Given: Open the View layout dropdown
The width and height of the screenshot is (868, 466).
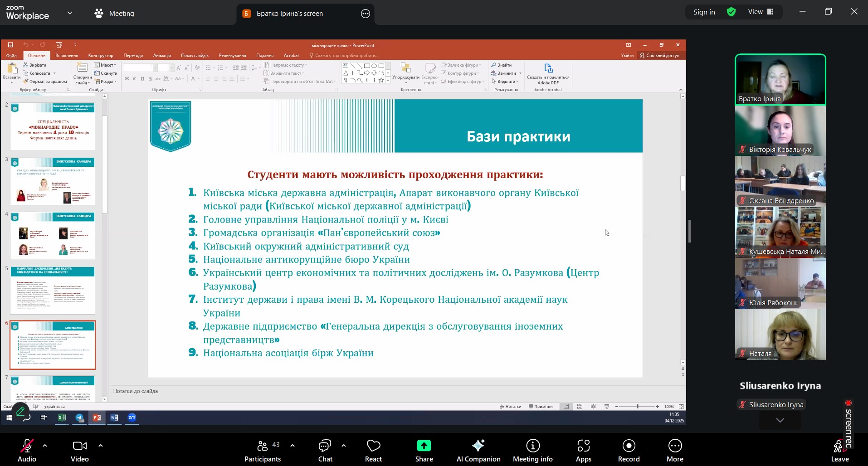Looking at the screenshot, I should coord(761,12).
